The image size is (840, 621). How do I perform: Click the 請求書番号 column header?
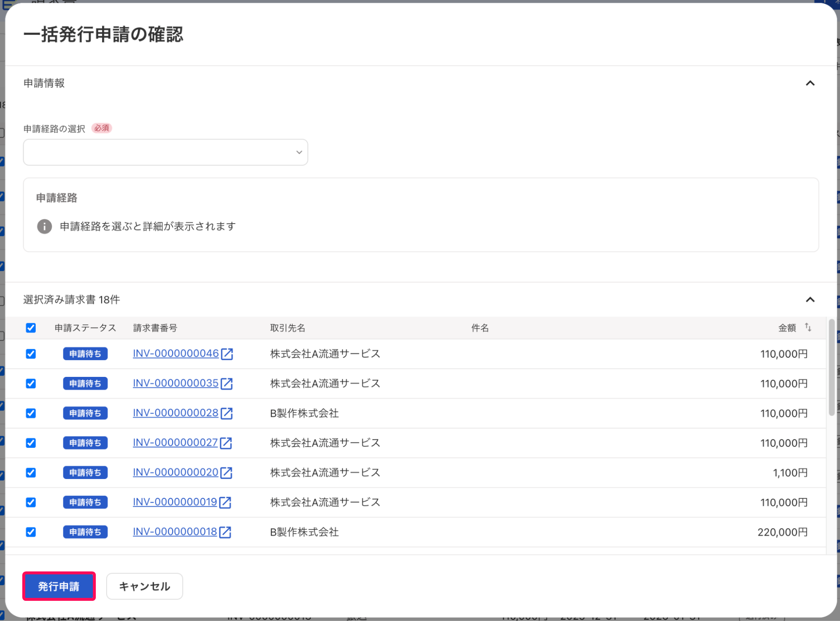[x=155, y=328]
